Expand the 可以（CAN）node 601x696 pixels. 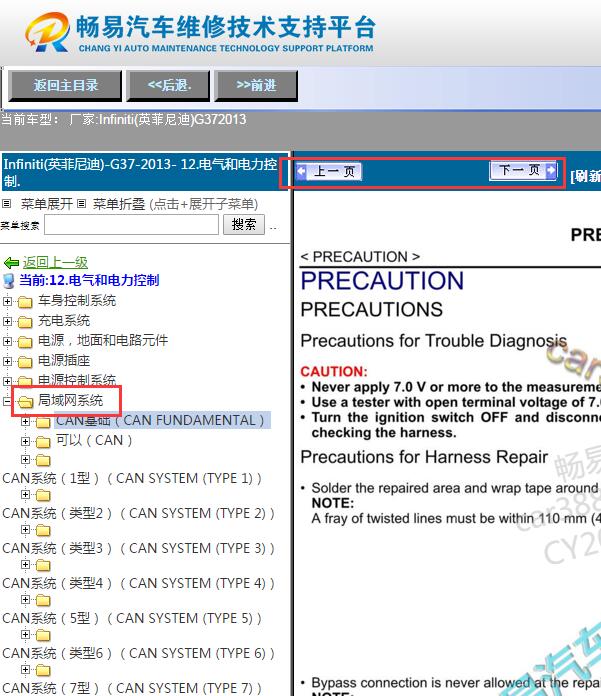[25, 441]
